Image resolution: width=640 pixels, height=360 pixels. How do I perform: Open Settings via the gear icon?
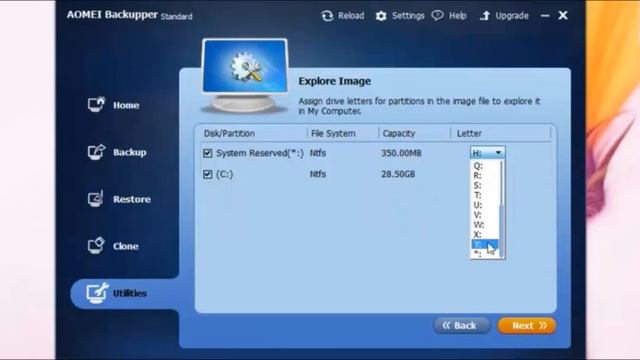[381, 16]
